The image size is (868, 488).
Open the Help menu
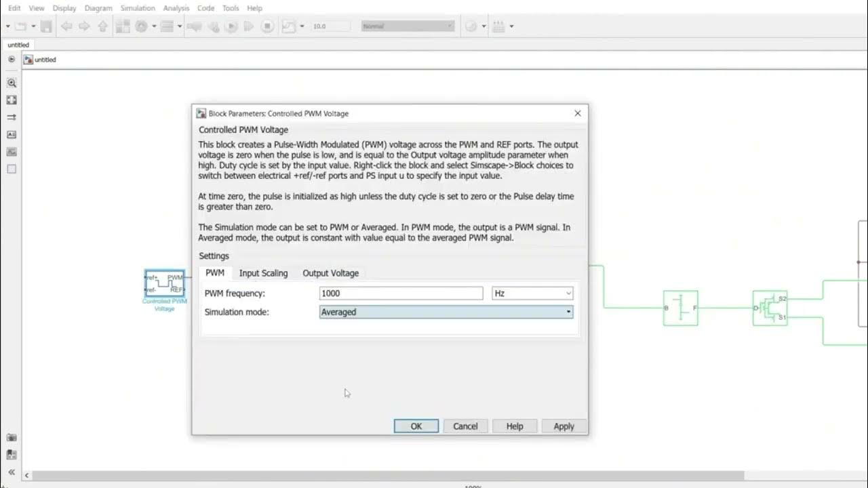[254, 8]
